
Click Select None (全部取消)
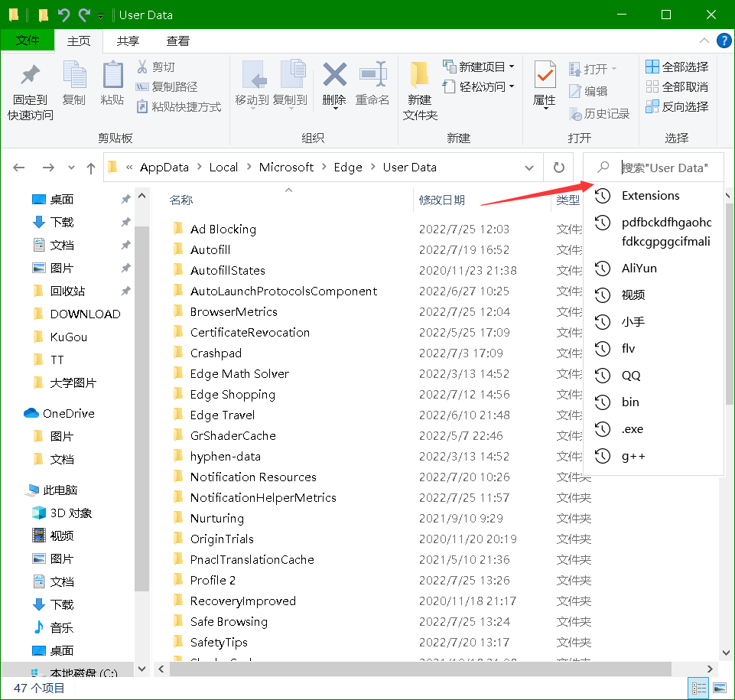[677, 86]
